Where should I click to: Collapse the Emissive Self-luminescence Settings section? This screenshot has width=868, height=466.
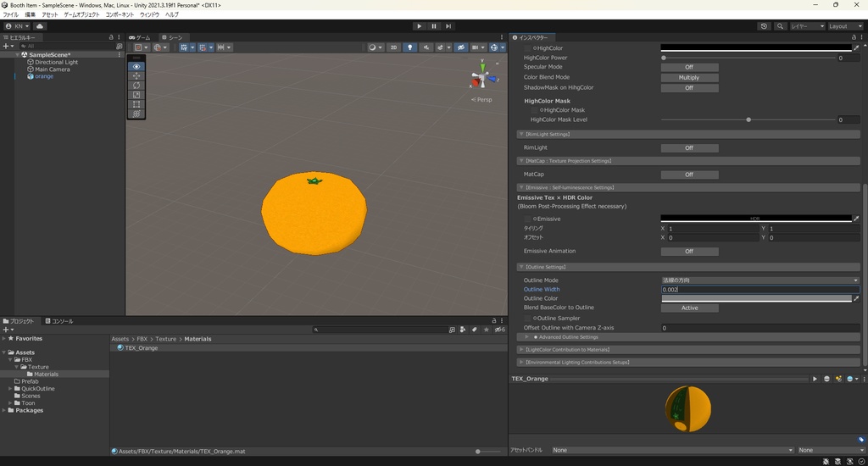688,187
